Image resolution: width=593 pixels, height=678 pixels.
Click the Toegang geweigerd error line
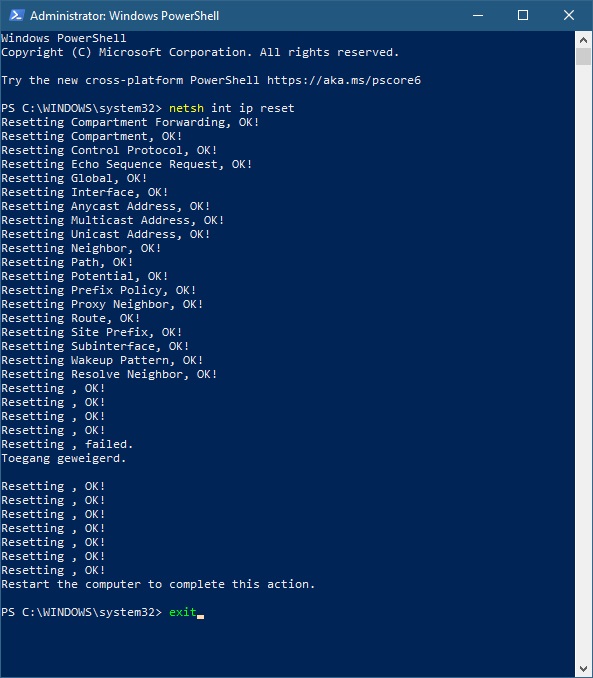(x=64, y=458)
